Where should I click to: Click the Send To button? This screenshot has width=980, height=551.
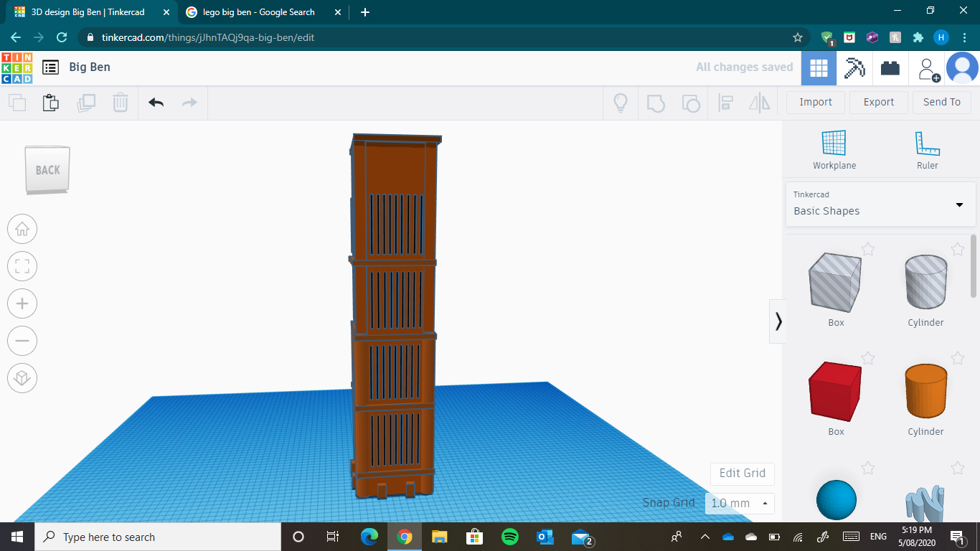pyautogui.click(x=942, y=102)
